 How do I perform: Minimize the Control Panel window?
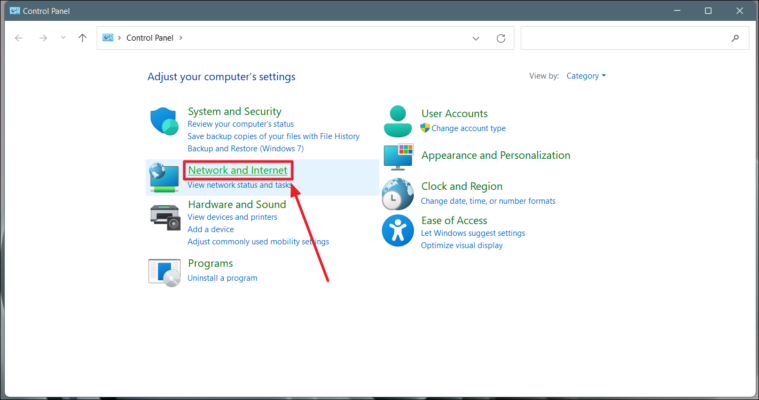677,11
